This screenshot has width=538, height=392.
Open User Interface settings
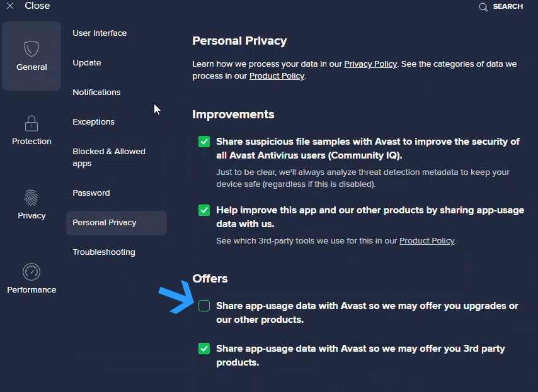100,33
